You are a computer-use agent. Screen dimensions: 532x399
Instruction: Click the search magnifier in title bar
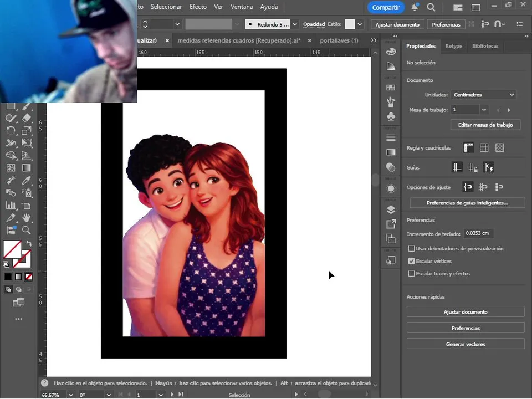[431, 7]
